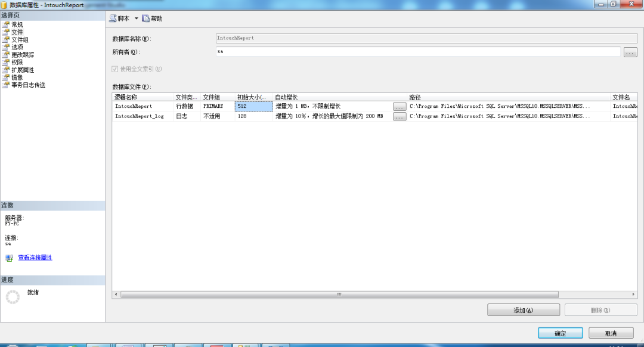Open the owner browse (...) button beside sa
The image size is (644, 347).
click(x=630, y=52)
